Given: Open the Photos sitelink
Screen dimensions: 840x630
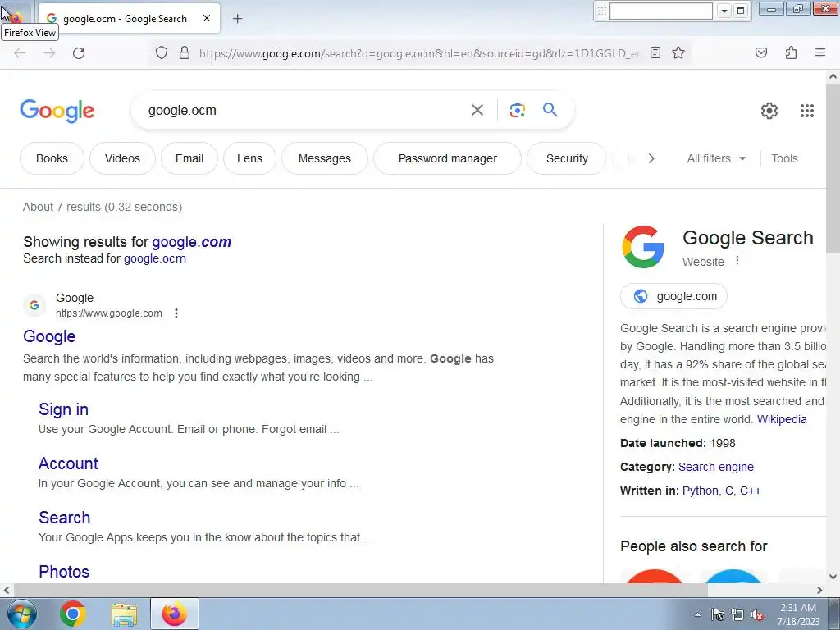Looking at the screenshot, I should 64,572.
